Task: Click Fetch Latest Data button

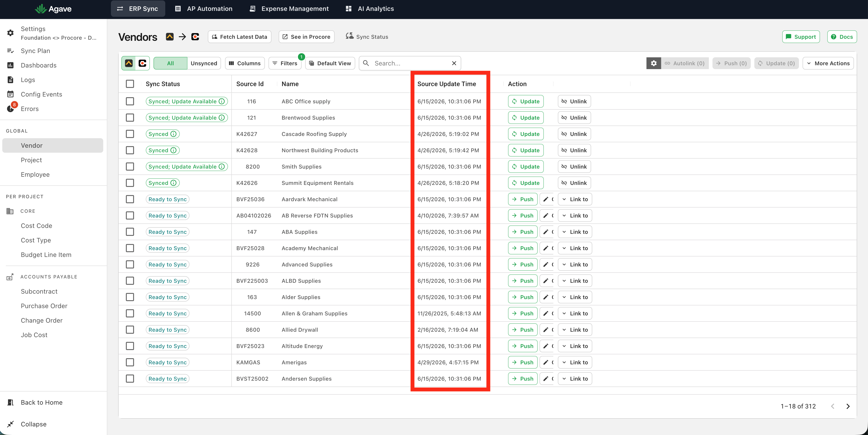Action: click(240, 37)
